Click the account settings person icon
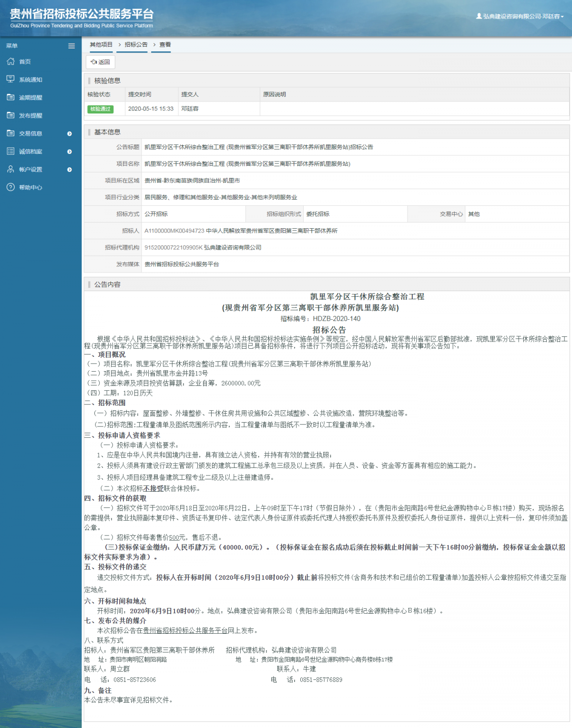This screenshot has height=728, width=572. [10, 169]
